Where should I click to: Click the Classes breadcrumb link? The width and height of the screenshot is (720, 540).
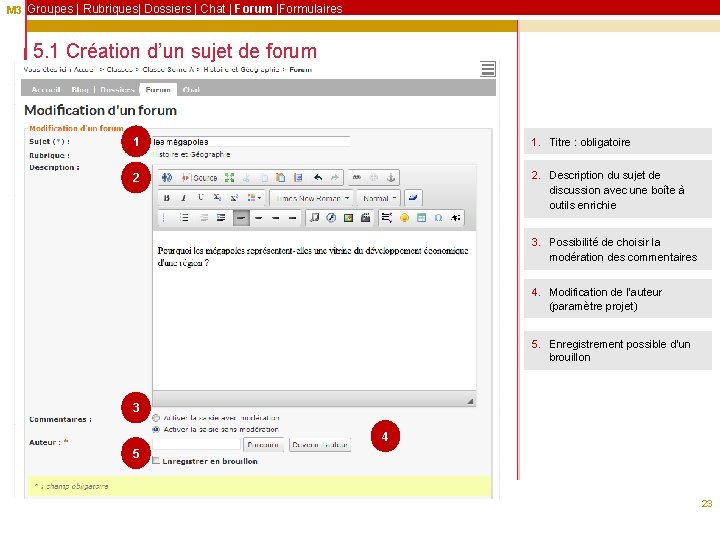pyautogui.click(x=119, y=69)
